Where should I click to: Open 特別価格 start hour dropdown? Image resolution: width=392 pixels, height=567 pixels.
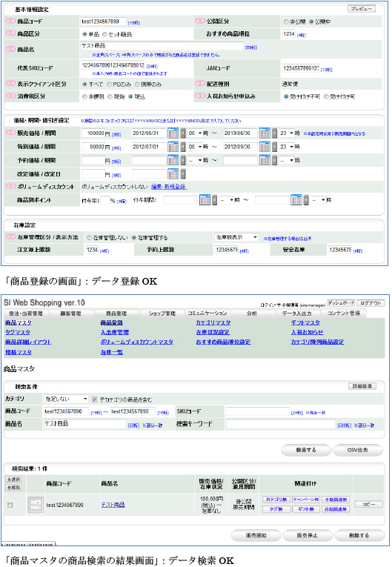click(195, 147)
